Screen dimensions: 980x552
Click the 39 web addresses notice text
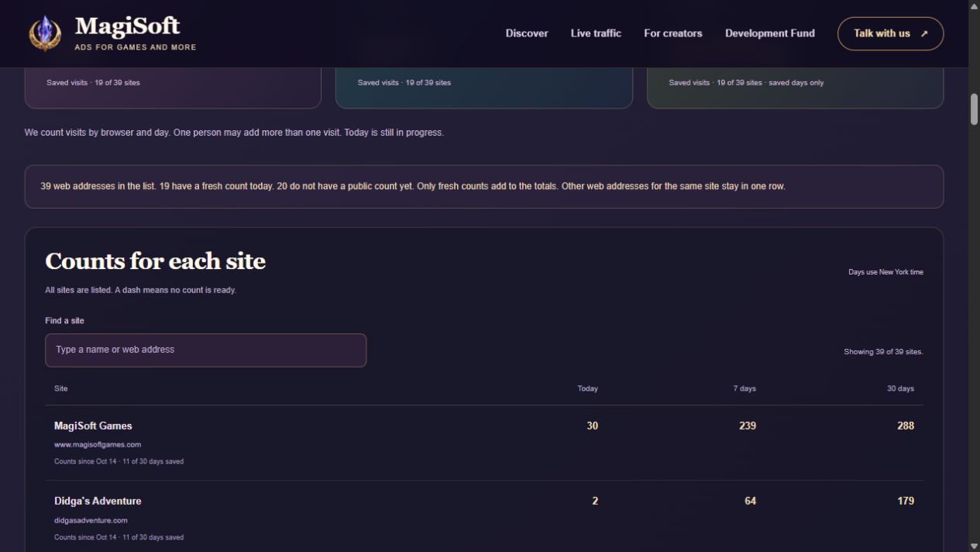coord(412,186)
